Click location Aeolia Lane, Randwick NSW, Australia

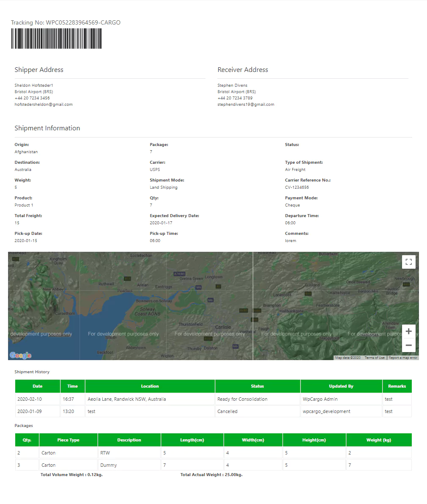click(x=150, y=399)
